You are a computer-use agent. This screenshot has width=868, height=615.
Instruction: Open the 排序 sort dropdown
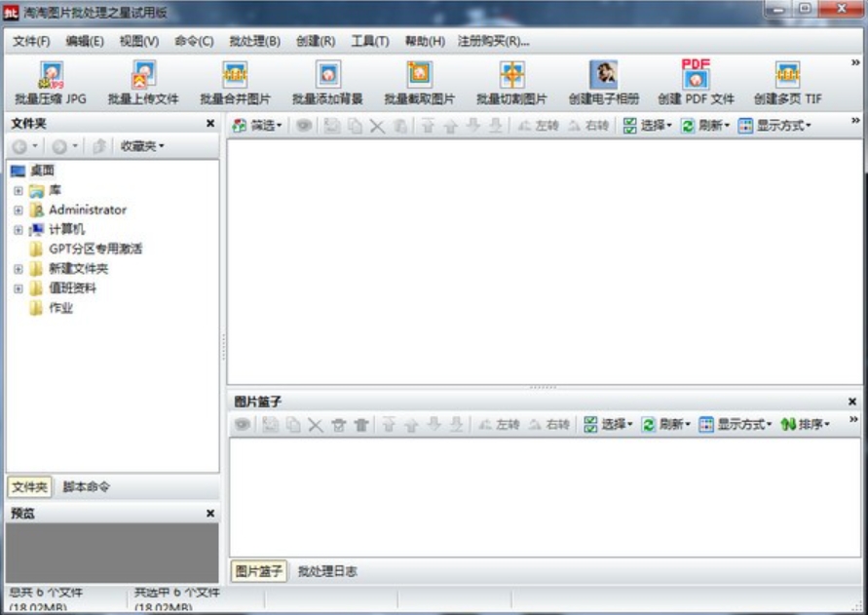click(805, 424)
